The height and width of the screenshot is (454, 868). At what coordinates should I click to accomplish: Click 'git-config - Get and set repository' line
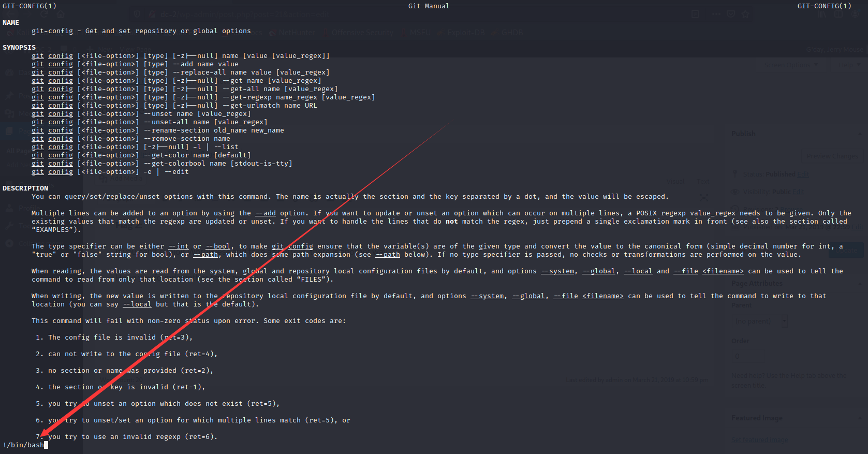141,31
